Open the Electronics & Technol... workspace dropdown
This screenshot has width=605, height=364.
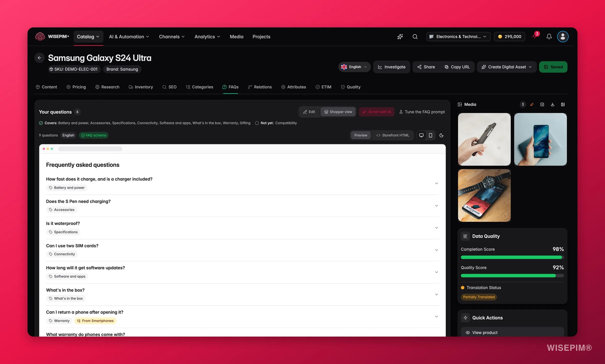coord(458,37)
